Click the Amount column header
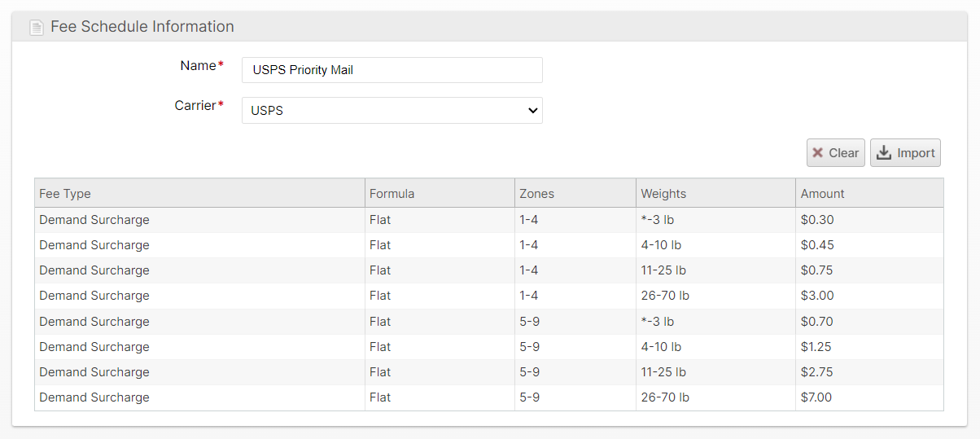The width and height of the screenshot is (980, 439). tap(822, 194)
